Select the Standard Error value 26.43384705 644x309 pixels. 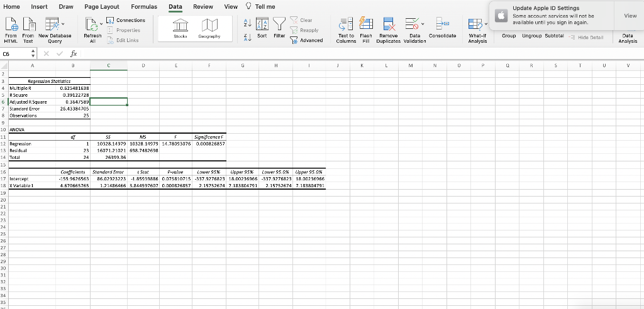[73, 109]
